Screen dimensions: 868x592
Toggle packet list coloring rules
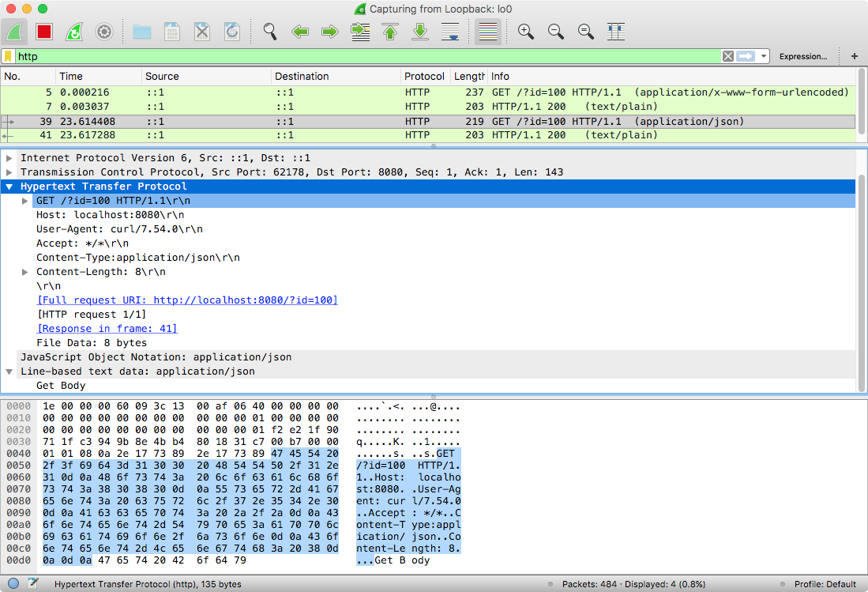click(487, 32)
